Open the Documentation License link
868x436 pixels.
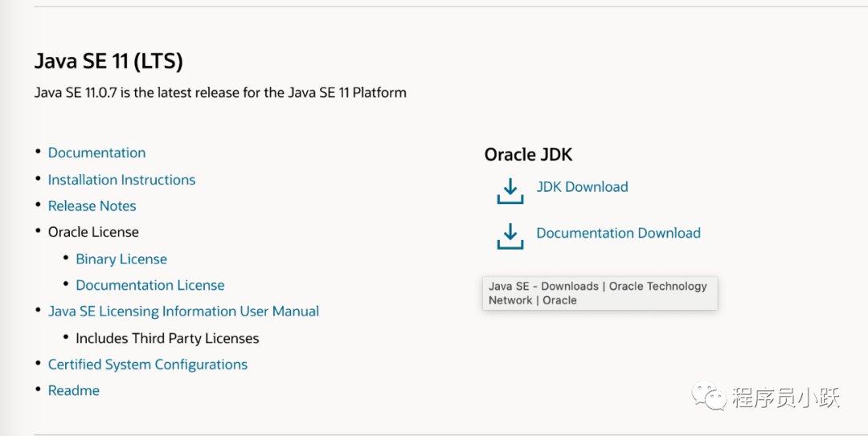pos(149,285)
